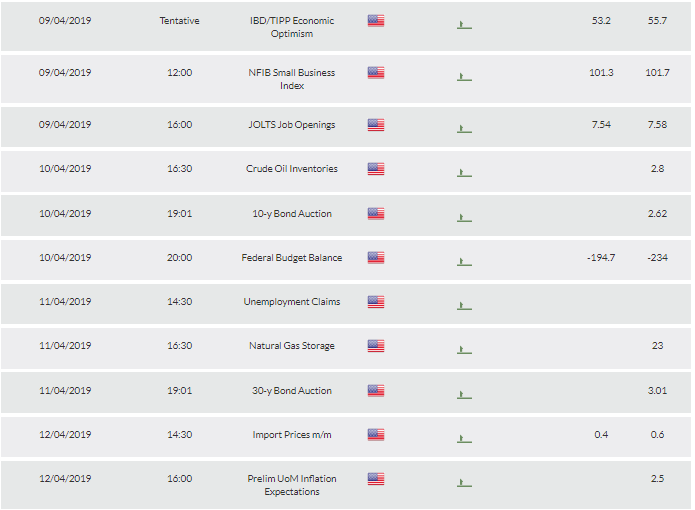Click the chart icon in JOLTS Job Openings row
This screenshot has width=695, height=510.
tap(464, 129)
